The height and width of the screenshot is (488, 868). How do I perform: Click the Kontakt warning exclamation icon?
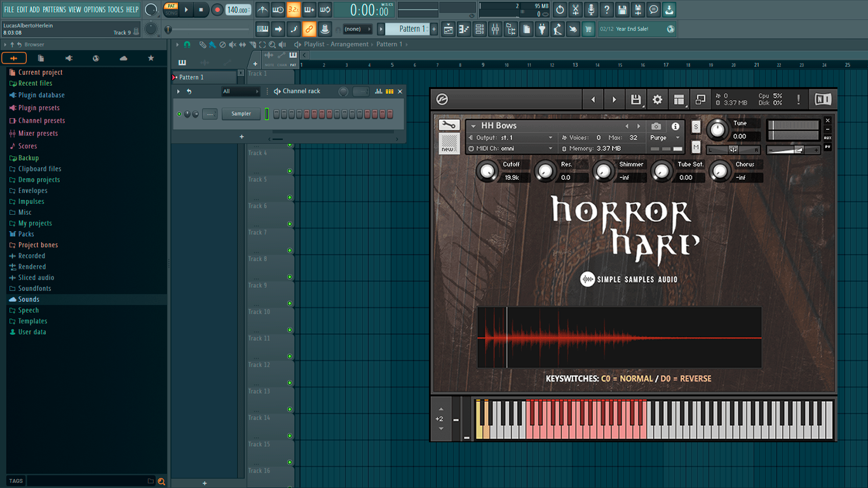[799, 100]
